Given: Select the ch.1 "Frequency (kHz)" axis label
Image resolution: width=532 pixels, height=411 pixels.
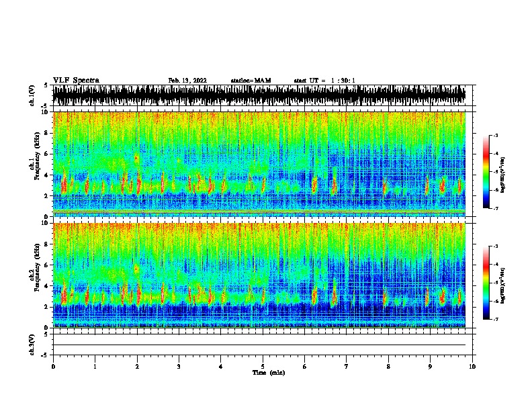Looking at the screenshot, I should 37,156.
